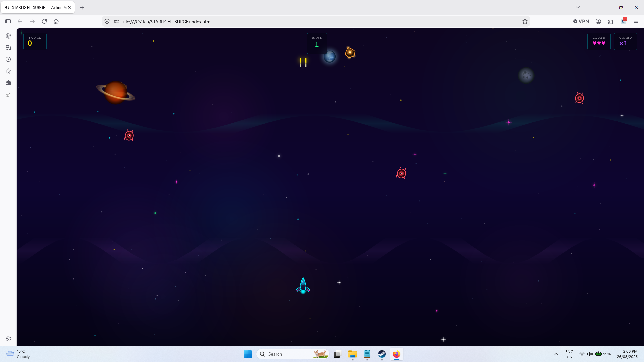This screenshot has height=362, width=644.
Task: Reload the current page
Action: [44, 21]
